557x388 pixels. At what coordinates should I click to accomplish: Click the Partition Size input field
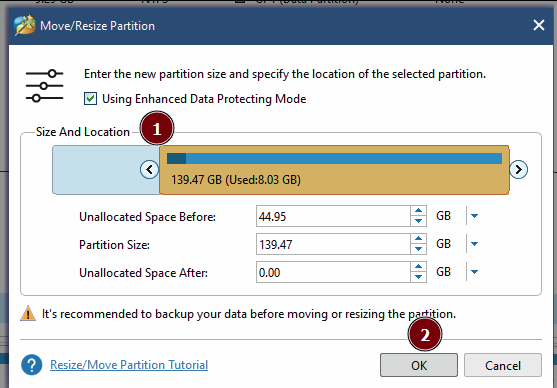333,244
